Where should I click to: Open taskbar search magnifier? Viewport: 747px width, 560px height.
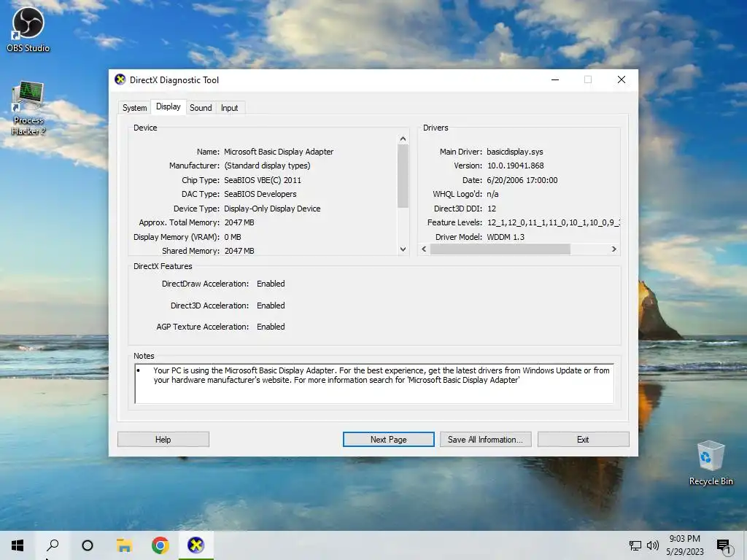pyautogui.click(x=53, y=545)
